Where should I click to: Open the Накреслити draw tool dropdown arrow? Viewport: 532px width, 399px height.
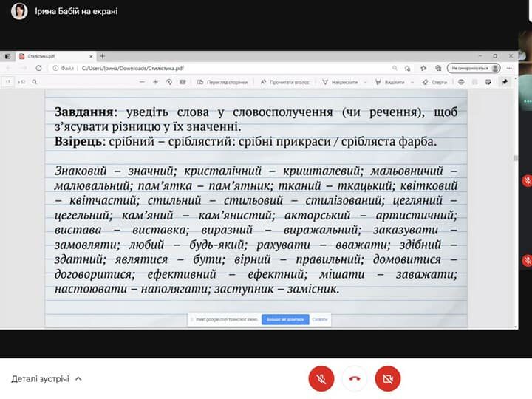coord(365,82)
